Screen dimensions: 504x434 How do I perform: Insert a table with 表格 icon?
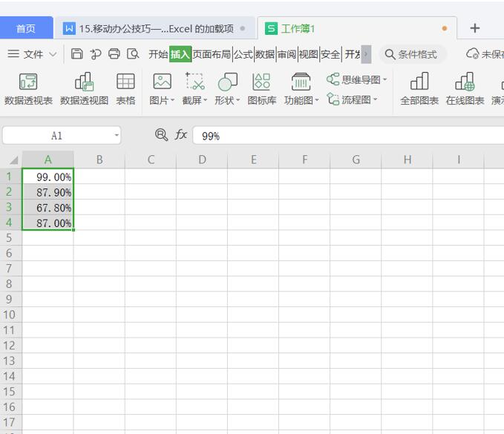[x=125, y=82]
